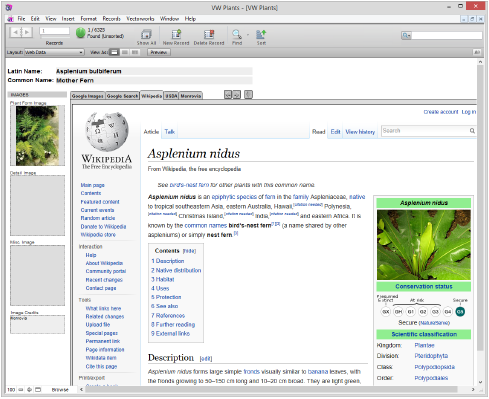Click the web viewer reload icon
The height and width of the screenshot is (399, 489).
pos(249,95)
